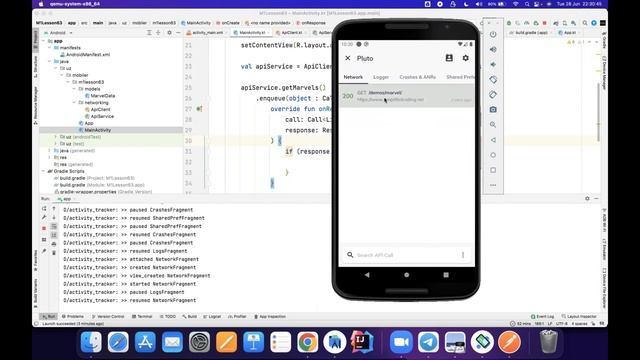Open Telegram from the Dock

pos(428,342)
